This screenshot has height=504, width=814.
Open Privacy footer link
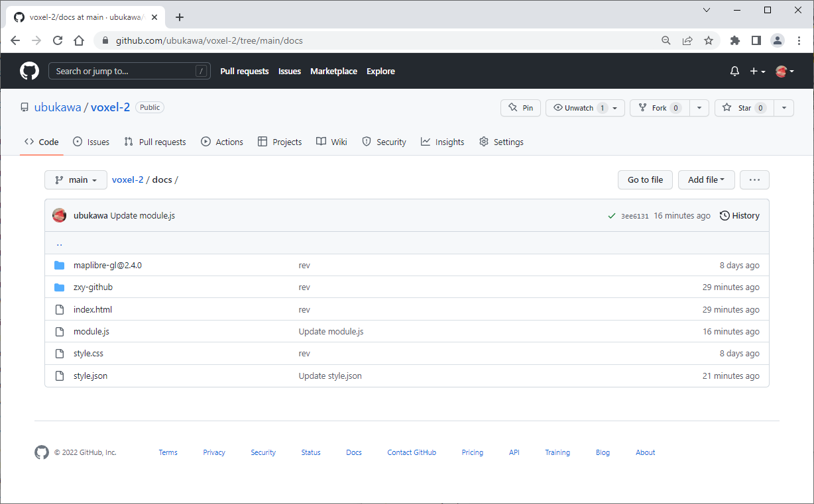(x=214, y=452)
